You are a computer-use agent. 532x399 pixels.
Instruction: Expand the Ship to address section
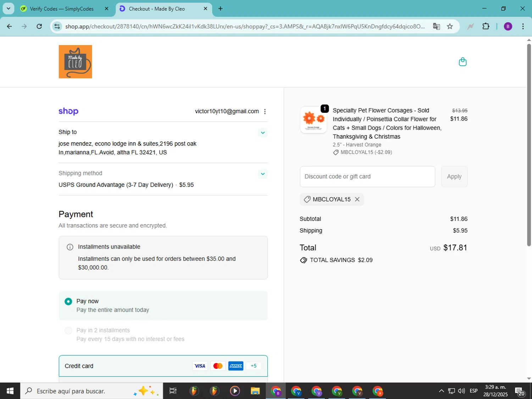tap(263, 133)
